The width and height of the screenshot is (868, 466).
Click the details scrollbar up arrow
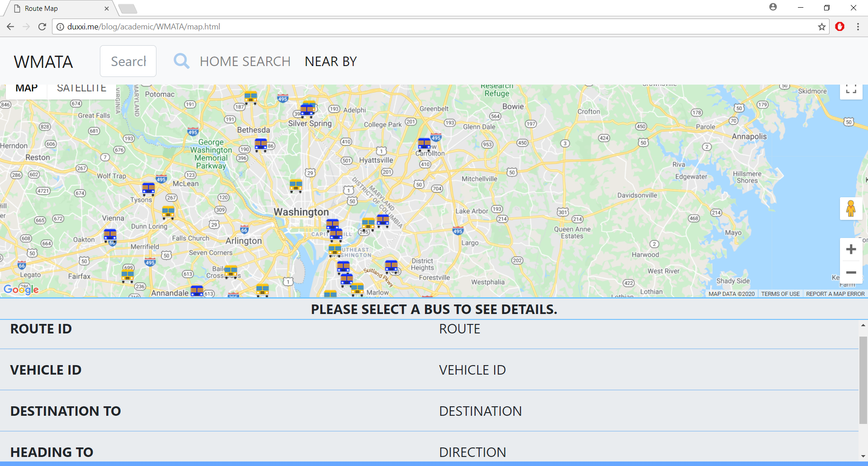click(x=863, y=325)
